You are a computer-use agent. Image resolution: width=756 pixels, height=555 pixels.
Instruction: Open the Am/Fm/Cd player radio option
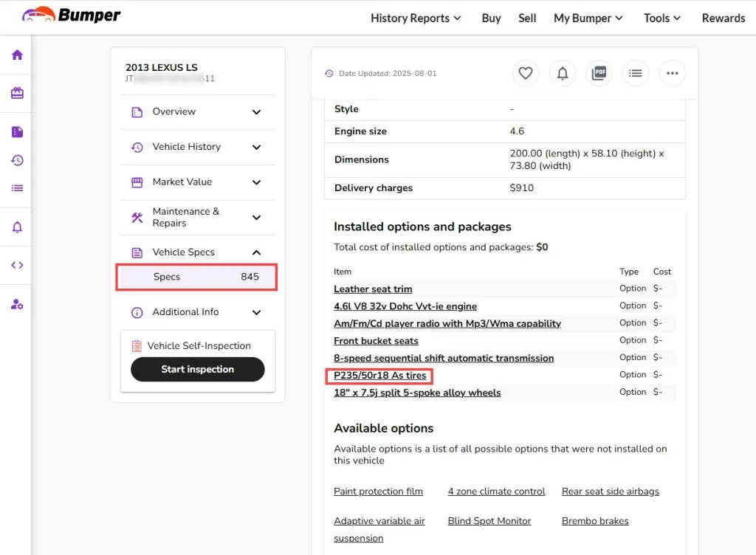pos(447,324)
